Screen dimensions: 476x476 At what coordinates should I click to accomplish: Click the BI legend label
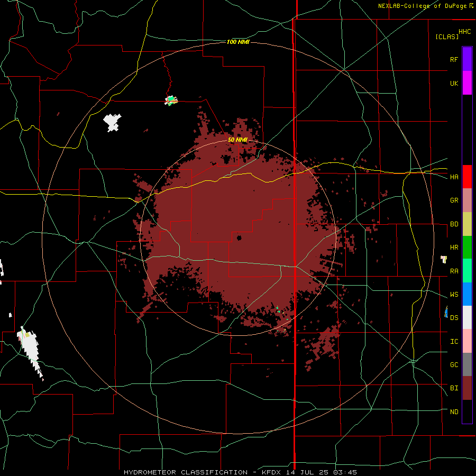coord(454,388)
